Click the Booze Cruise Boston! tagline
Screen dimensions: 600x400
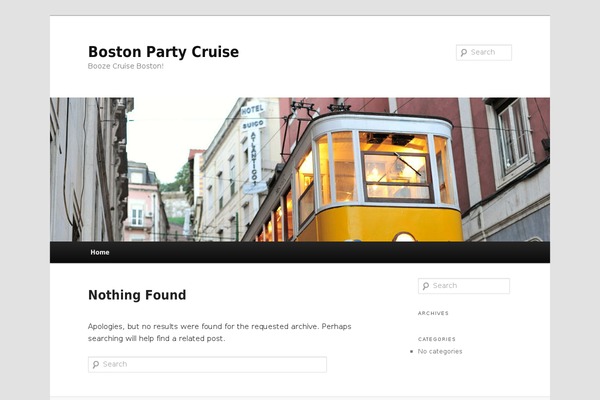[126, 66]
